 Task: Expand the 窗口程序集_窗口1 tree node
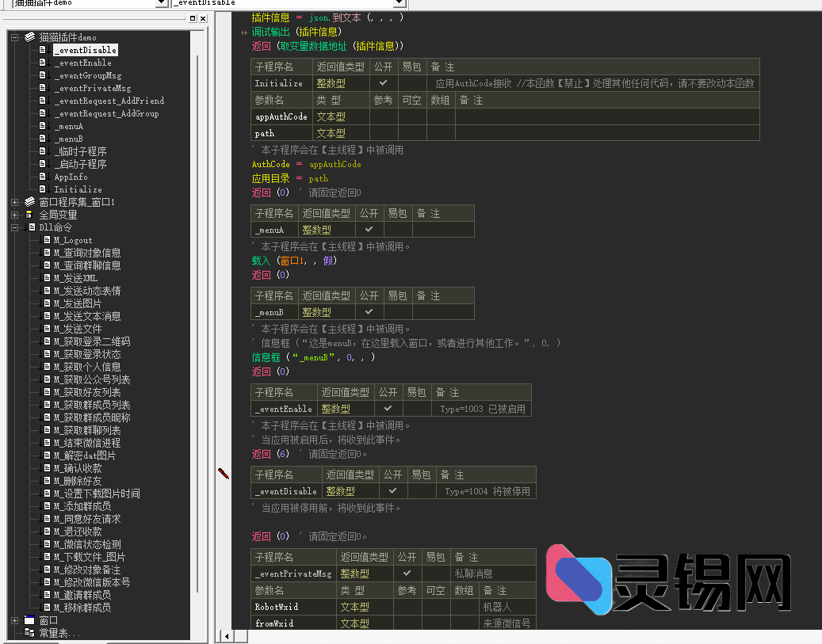15,202
